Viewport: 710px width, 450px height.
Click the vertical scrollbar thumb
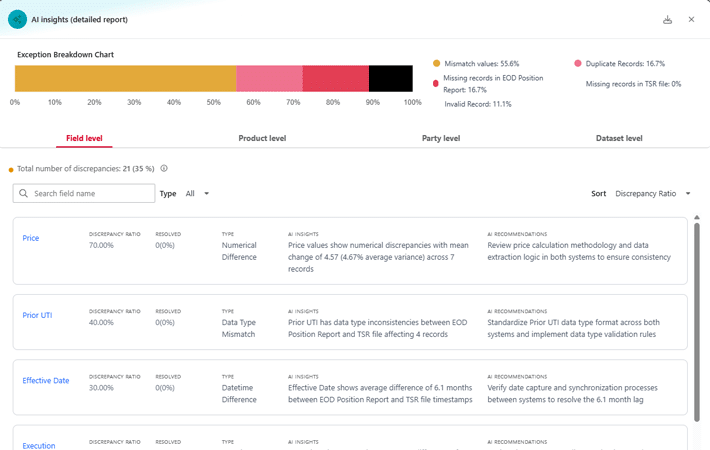[x=697, y=321]
